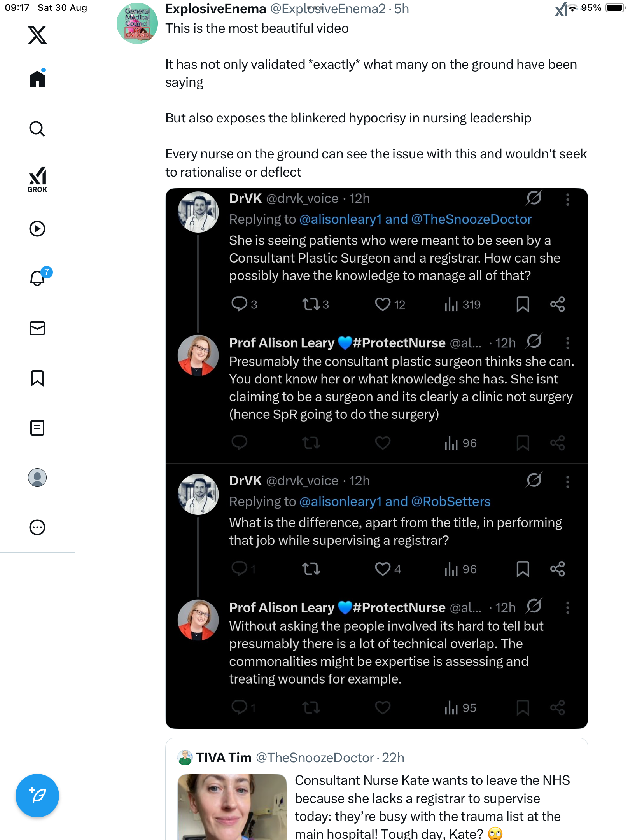The height and width of the screenshot is (840, 630).
Task: Open the video tab play icon
Action: pos(37,229)
